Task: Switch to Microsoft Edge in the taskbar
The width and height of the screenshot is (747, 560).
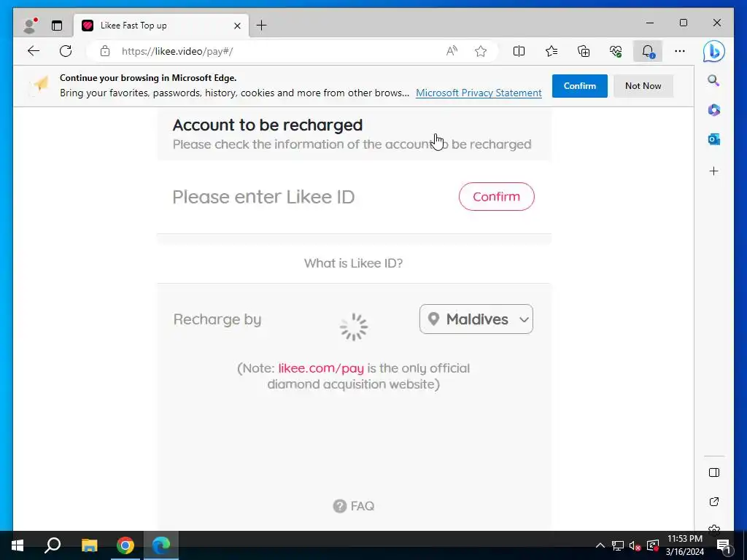Action: (161, 545)
